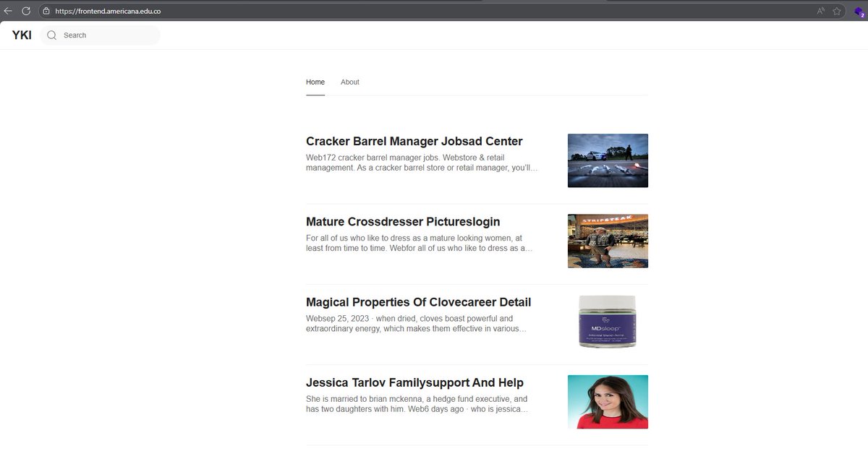
Task: Click the read aloud icon in address bar
Action: pos(821,11)
